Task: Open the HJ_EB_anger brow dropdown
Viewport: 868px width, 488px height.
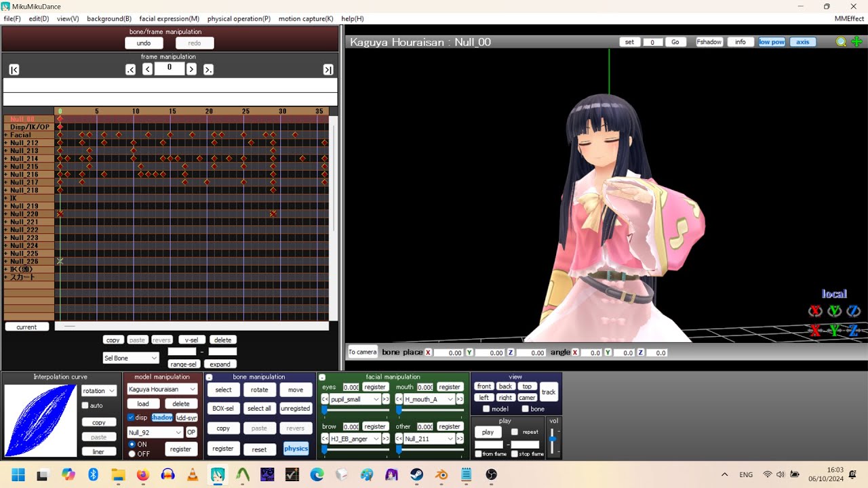Action: 355,439
